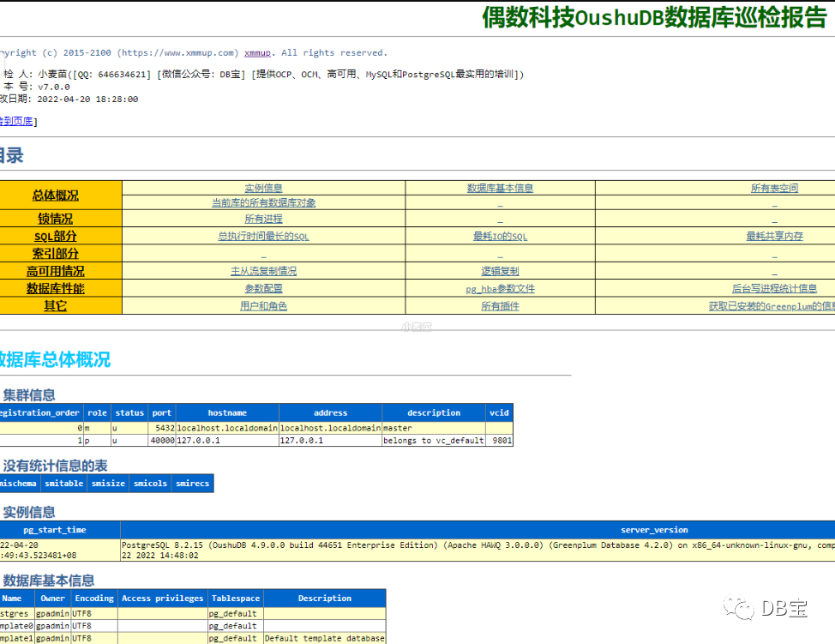Jump to page bottom via 转到页底 link
Image resolution: width=835 pixels, height=644 pixels.
[x=16, y=122]
